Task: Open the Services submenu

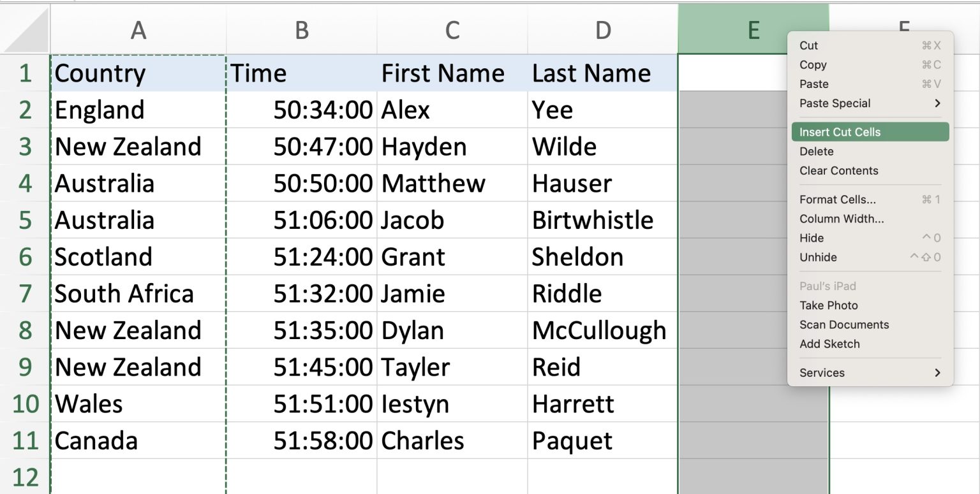Action: pyautogui.click(x=821, y=372)
